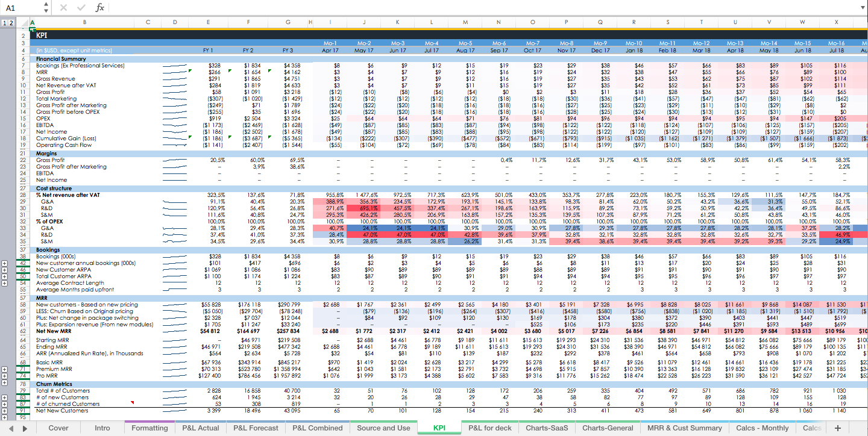This screenshot has width=868, height=436.
Task: Select column E header
Action: point(209,22)
